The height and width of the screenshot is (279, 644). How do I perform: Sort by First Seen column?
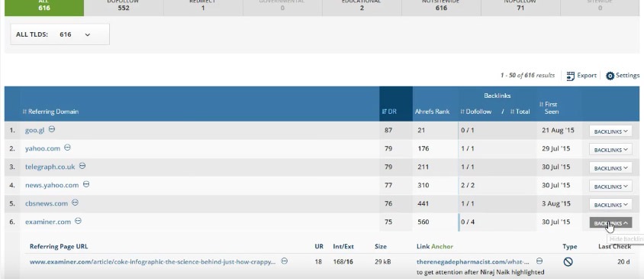pyautogui.click(x=549, y=108)
